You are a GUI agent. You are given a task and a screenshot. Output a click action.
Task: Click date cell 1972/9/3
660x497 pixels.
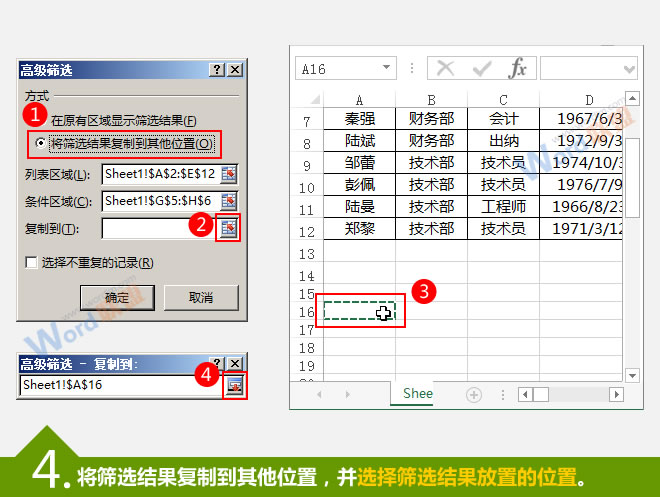pyautogui.click(x=581, y=141)
